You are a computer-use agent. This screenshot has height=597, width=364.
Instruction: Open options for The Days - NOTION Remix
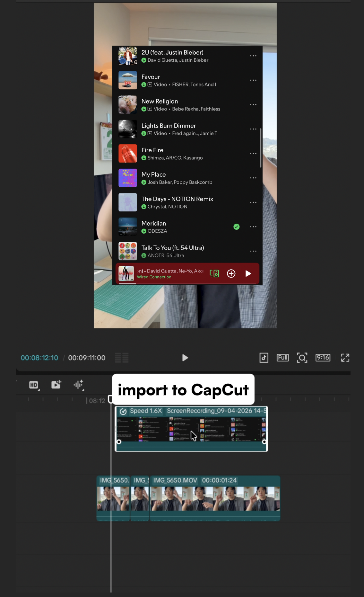[253, 202]
